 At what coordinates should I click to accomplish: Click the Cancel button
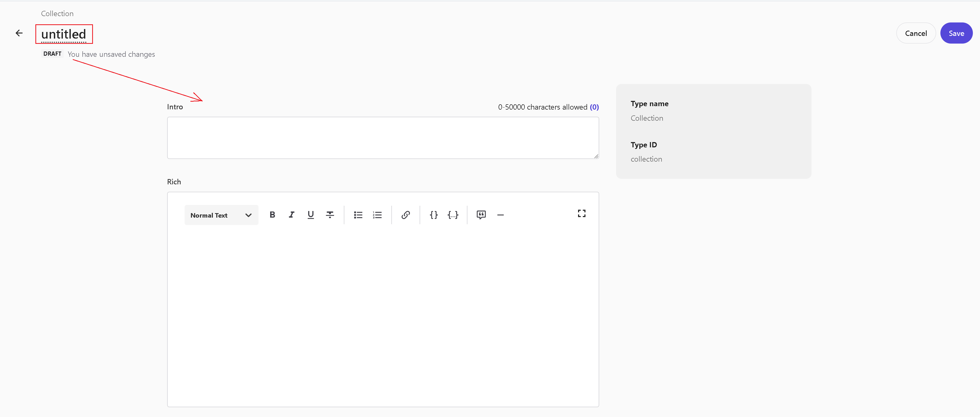coord(916,34)
